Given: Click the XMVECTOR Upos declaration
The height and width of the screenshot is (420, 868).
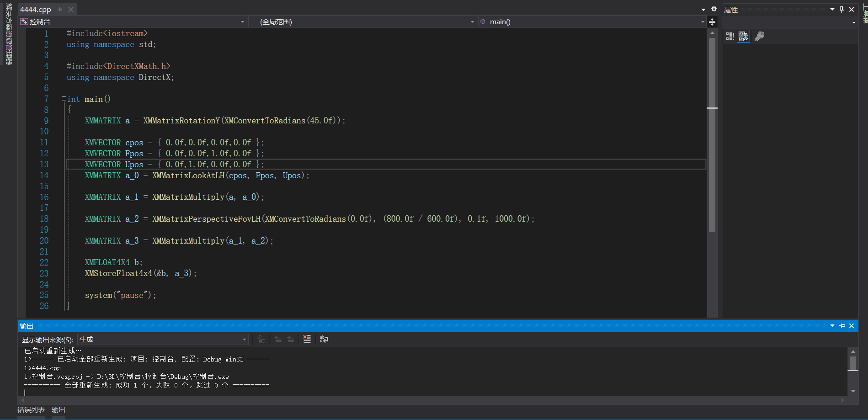Looking at the screenshot, I should [x=174, y=165].
